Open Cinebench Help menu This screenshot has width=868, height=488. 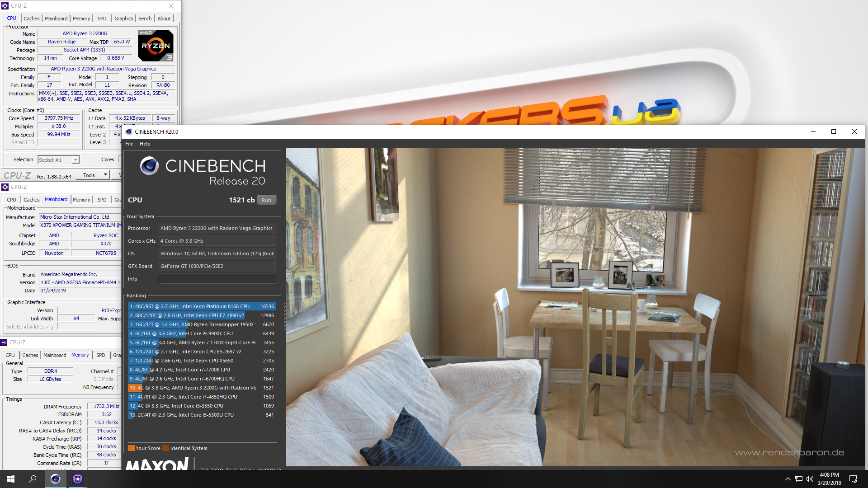click(145, 144)
